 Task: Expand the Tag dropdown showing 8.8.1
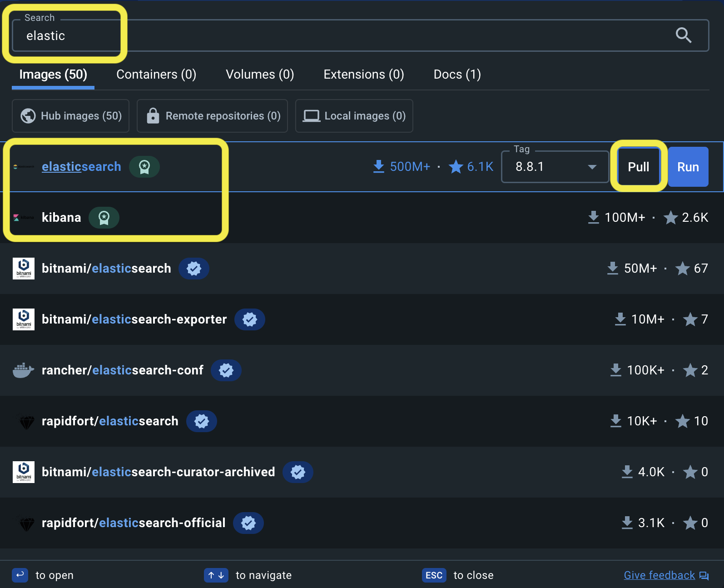[555, 167]
